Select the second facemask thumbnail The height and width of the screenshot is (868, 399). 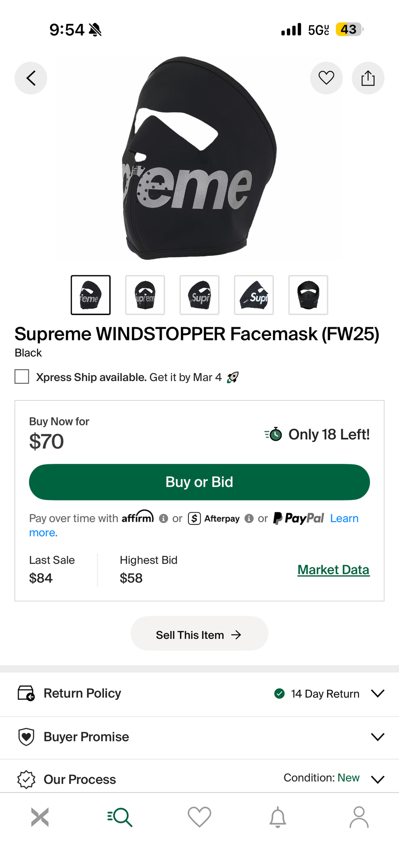point(145,295)
